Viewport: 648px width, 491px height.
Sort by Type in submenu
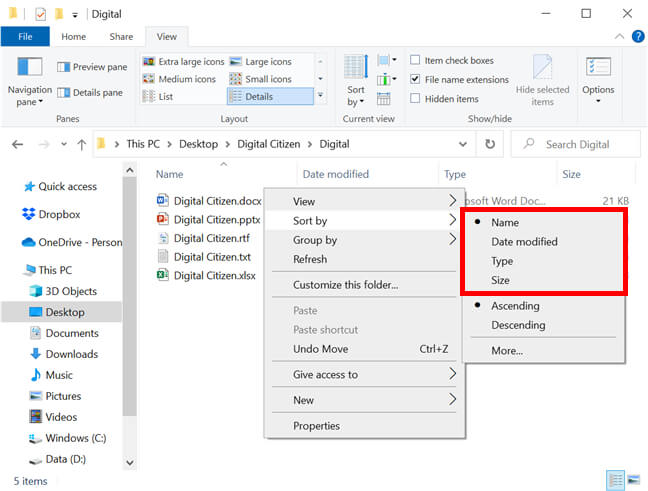[x=543, y=261]
